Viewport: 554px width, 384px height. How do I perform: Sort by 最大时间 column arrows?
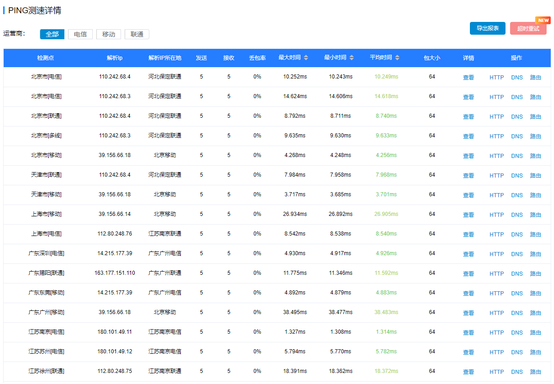pyautogui.click(x=306, y=58)
